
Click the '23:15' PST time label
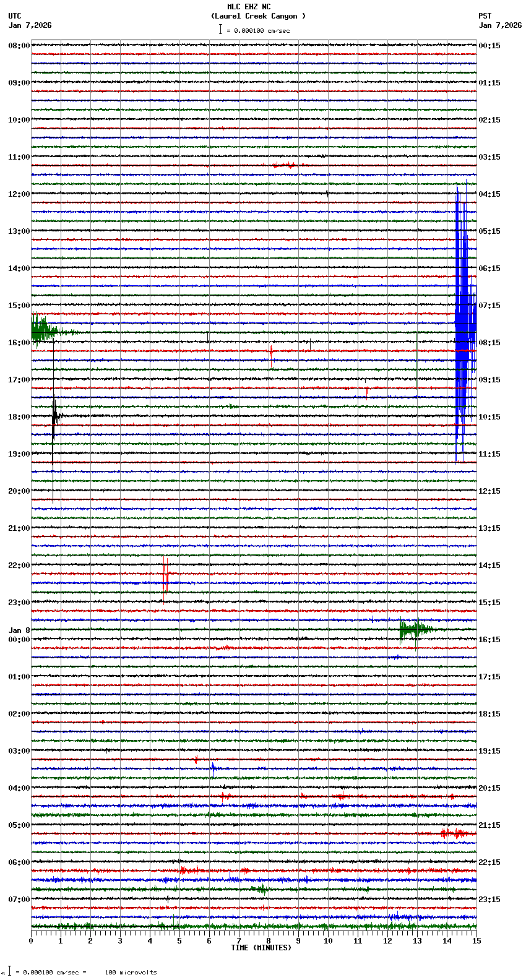point(489,900)
